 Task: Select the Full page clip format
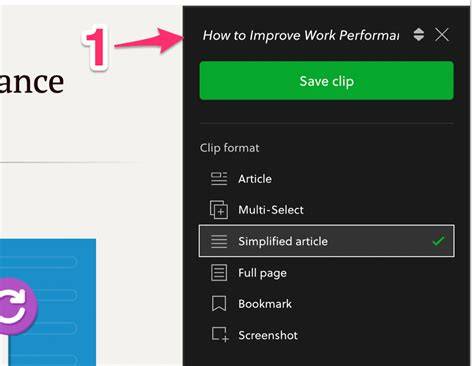[x=327, y=273]
